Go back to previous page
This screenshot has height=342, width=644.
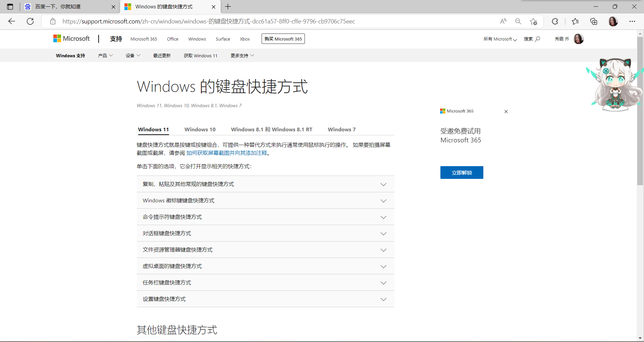12,21
